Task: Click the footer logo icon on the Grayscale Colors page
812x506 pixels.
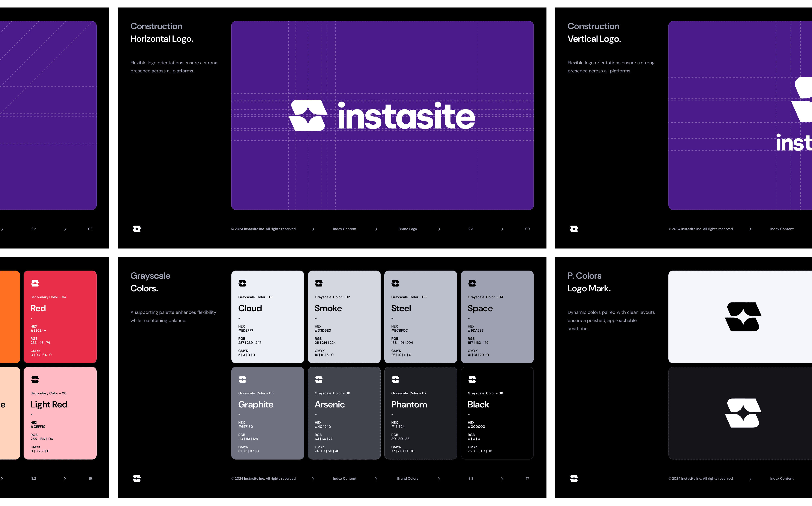Action: (x=137, y=479)
